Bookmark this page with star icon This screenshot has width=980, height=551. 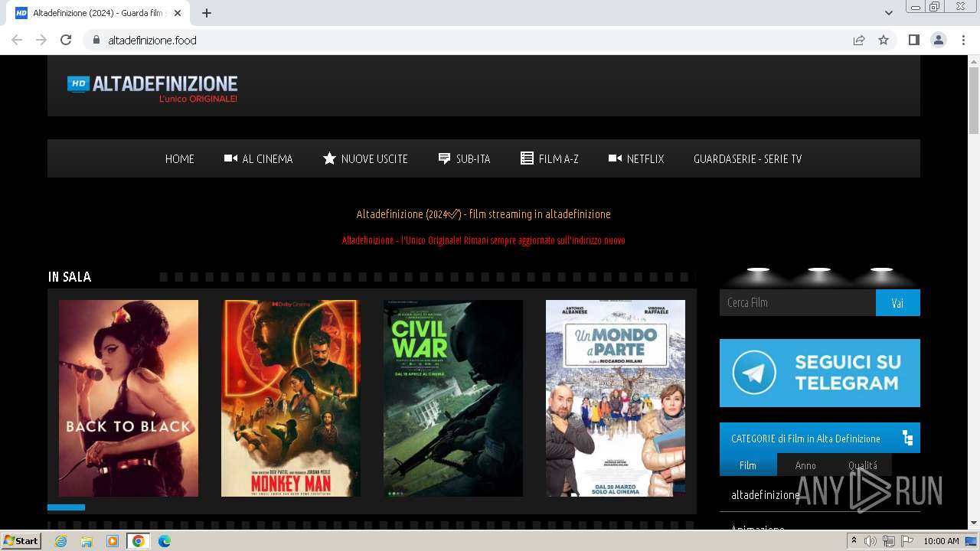(x=884, y=40)
